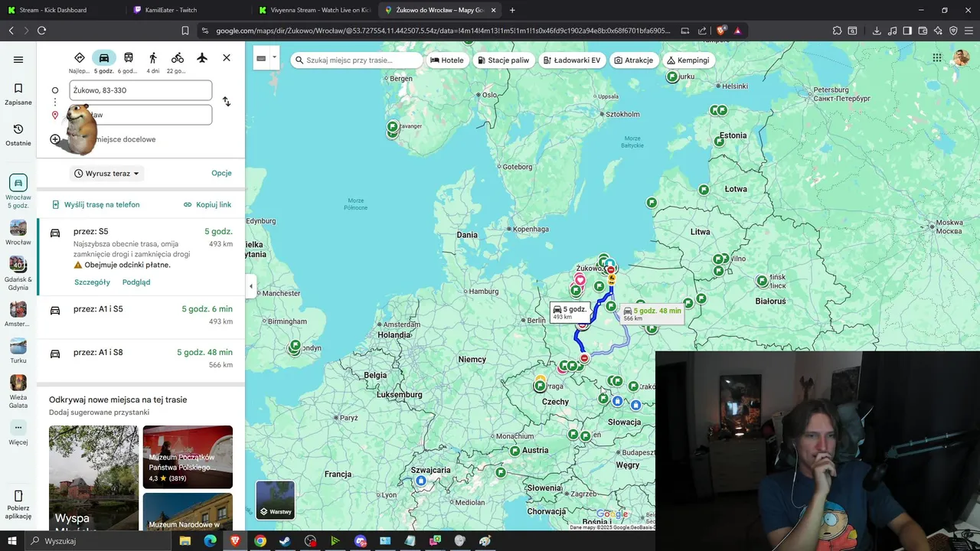Open Windows Start menu
980x551 pixels.
tap(11, 541)
